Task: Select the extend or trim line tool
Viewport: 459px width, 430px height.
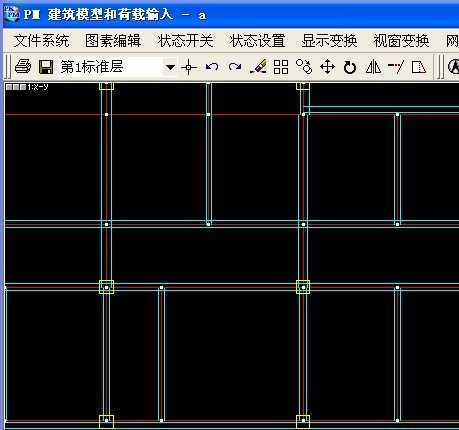Action: pos(396,67)
